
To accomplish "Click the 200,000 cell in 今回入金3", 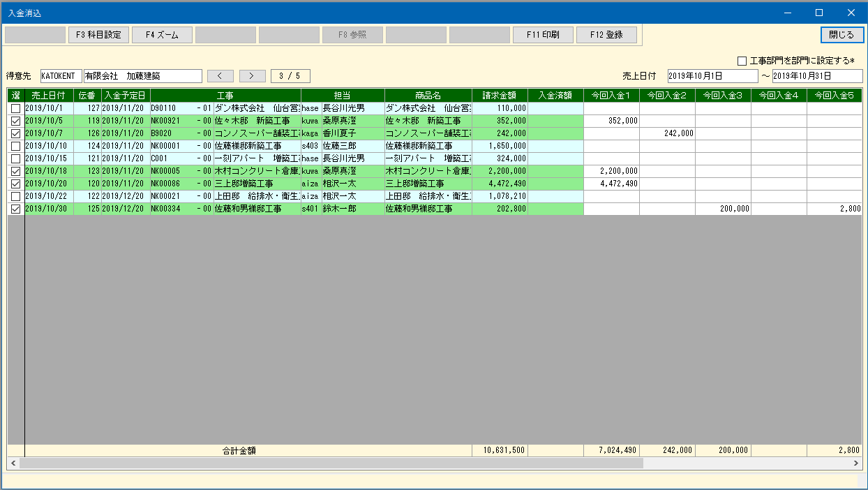I will (x=723, y=209).
